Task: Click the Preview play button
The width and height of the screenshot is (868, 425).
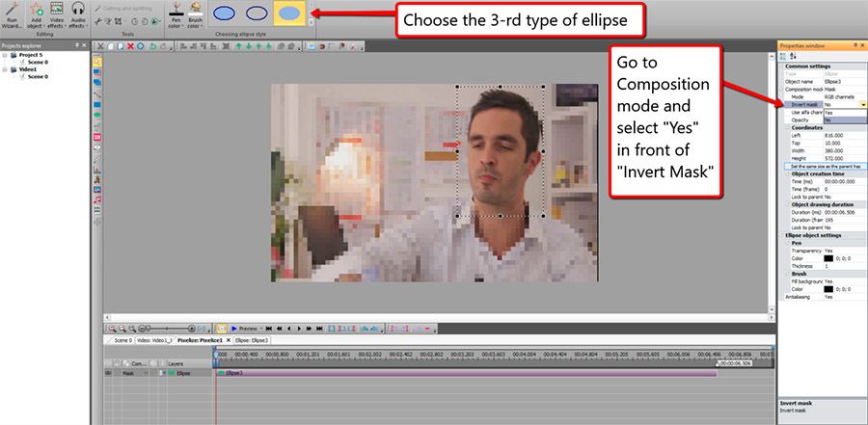Action: click(244, 329)
